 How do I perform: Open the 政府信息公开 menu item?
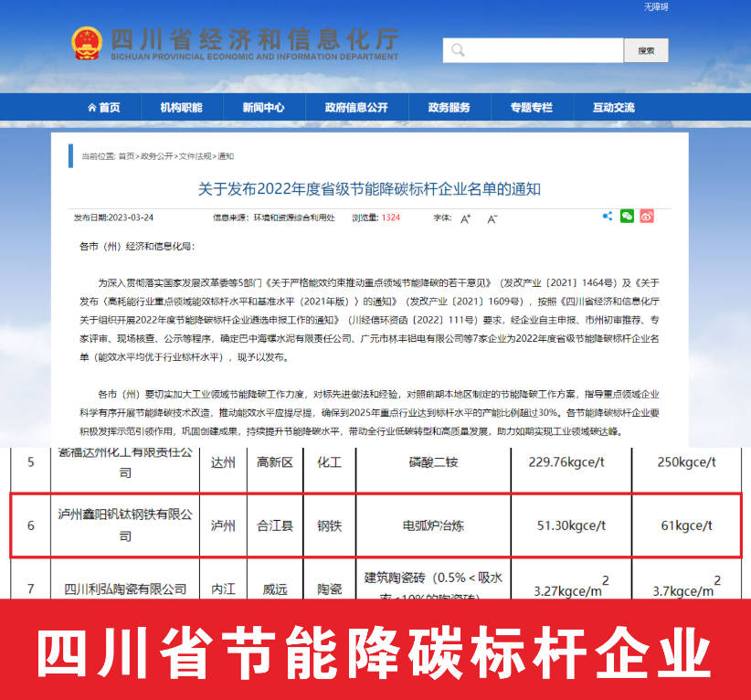(x=356, y=107)
